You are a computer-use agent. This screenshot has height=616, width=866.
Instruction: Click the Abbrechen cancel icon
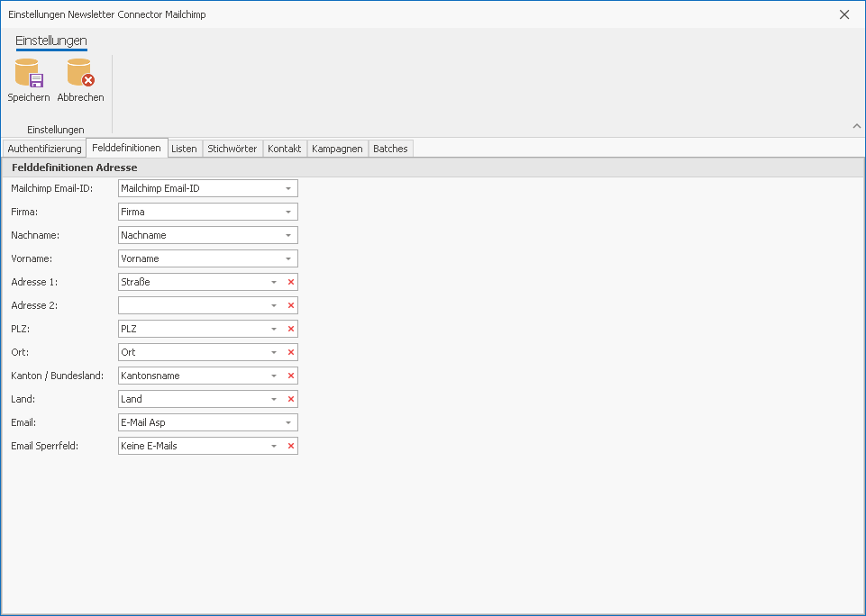pos(80,74)
